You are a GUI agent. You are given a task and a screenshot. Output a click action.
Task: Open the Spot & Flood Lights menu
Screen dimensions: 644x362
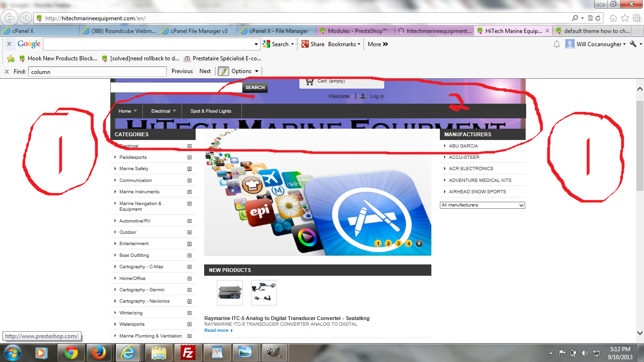click(x=211, y=111)
